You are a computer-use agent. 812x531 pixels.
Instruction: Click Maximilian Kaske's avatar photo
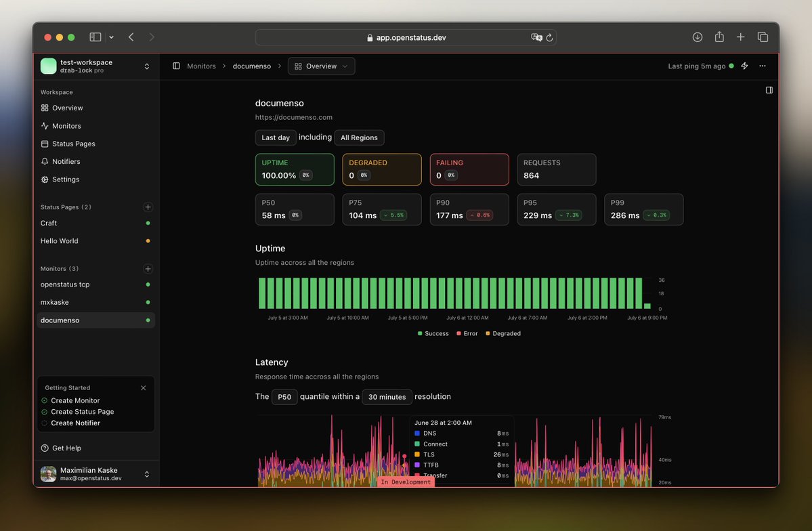point(48,474)
